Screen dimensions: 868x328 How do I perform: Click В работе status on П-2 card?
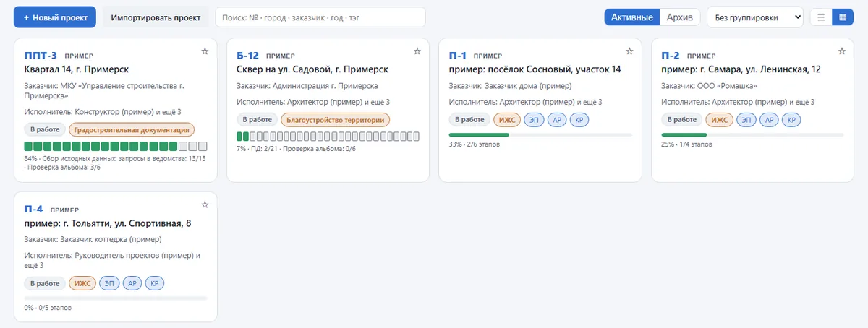click(x=681, y=120)
